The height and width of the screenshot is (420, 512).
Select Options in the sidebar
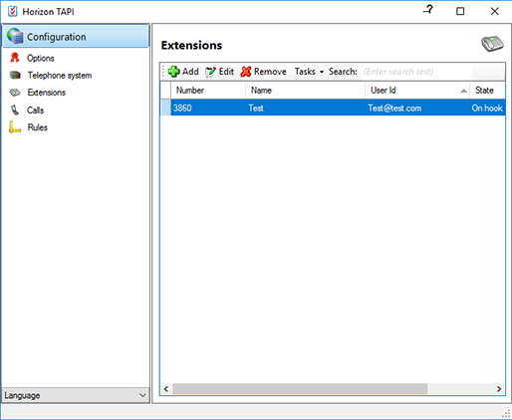point(41,58)
